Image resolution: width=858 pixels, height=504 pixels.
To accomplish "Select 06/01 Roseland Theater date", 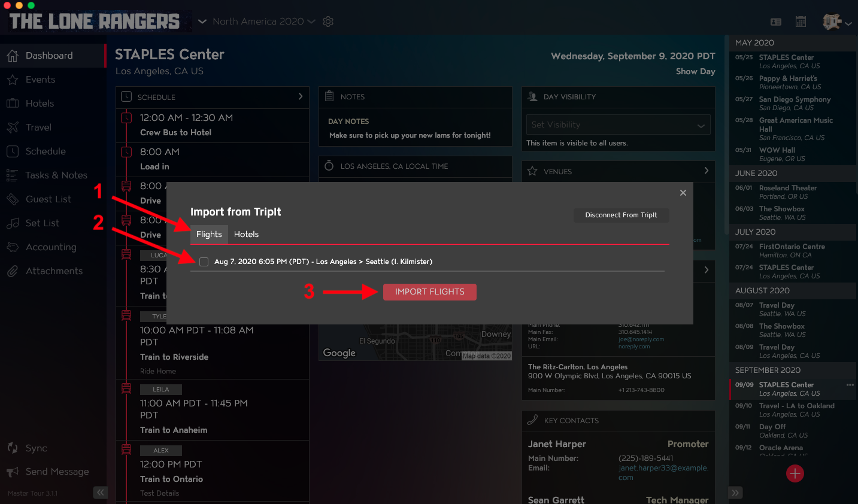I will [x=792, y=192].
